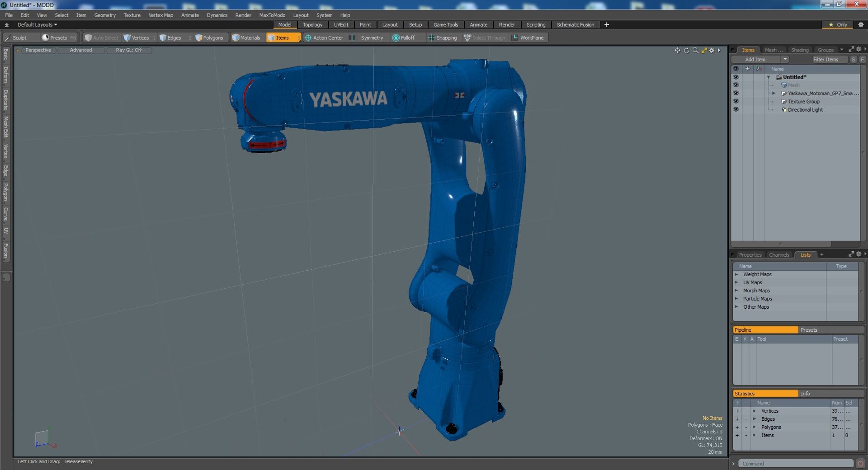
Task: Select Vertices selection mode
Action: tap(137, 38)
